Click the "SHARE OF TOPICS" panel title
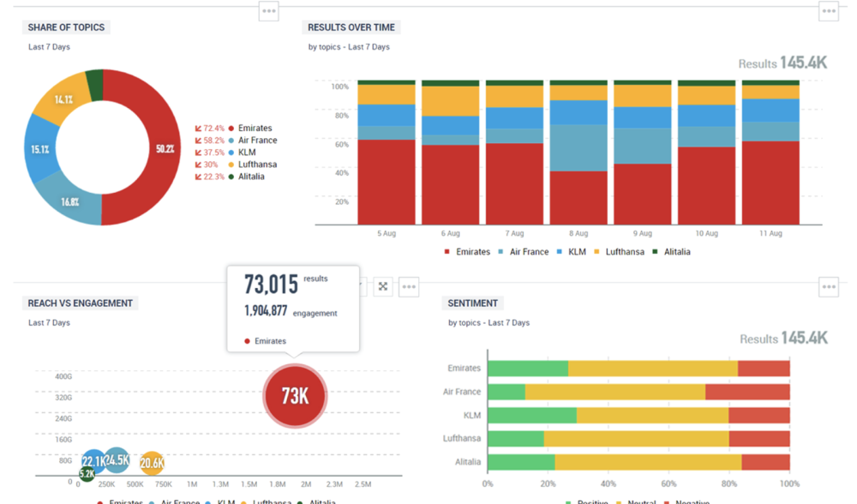Image resolution: width=857 pixels, height=504 pixels. tap(66, 27)
